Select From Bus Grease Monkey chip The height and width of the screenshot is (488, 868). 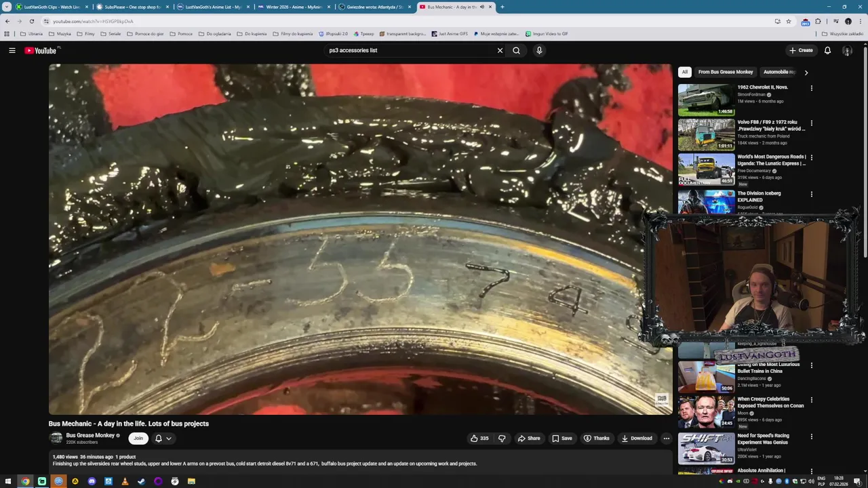coord(726,72)
